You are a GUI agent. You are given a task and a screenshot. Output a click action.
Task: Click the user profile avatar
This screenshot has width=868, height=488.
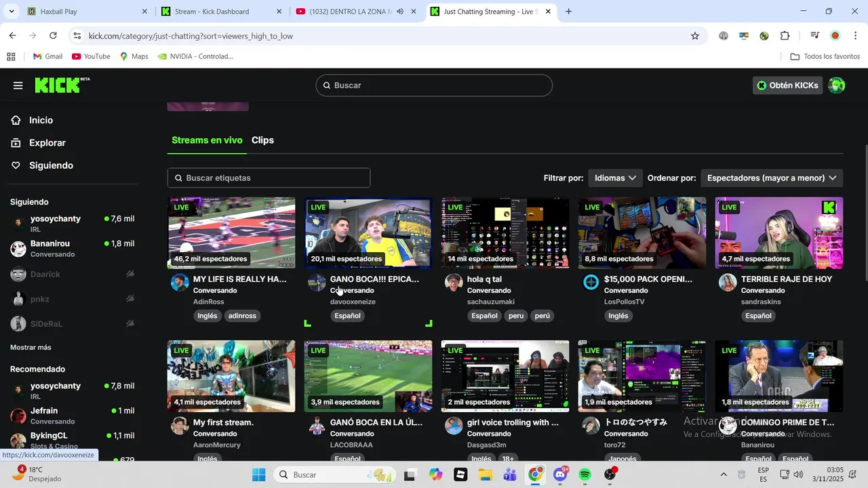(837, 85)
